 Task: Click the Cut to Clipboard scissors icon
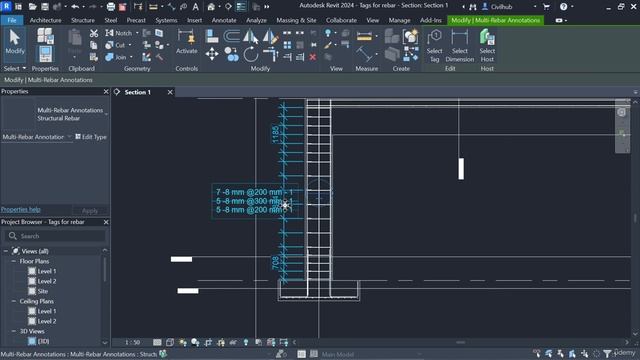94,33
